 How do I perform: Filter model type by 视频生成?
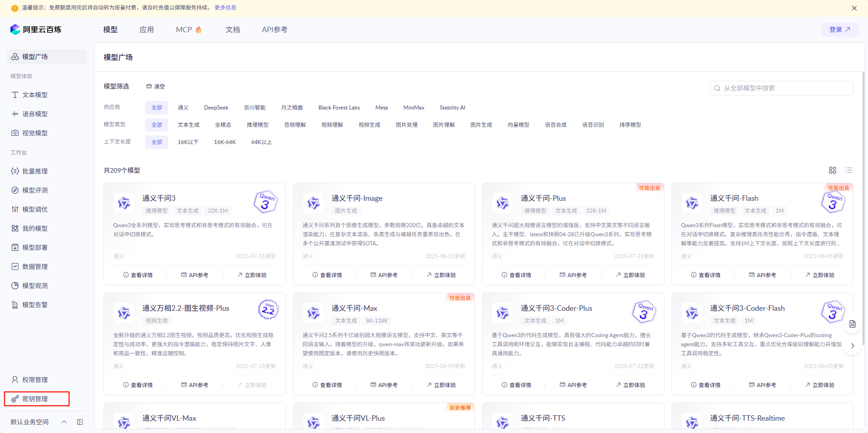(x=369, y=125)
